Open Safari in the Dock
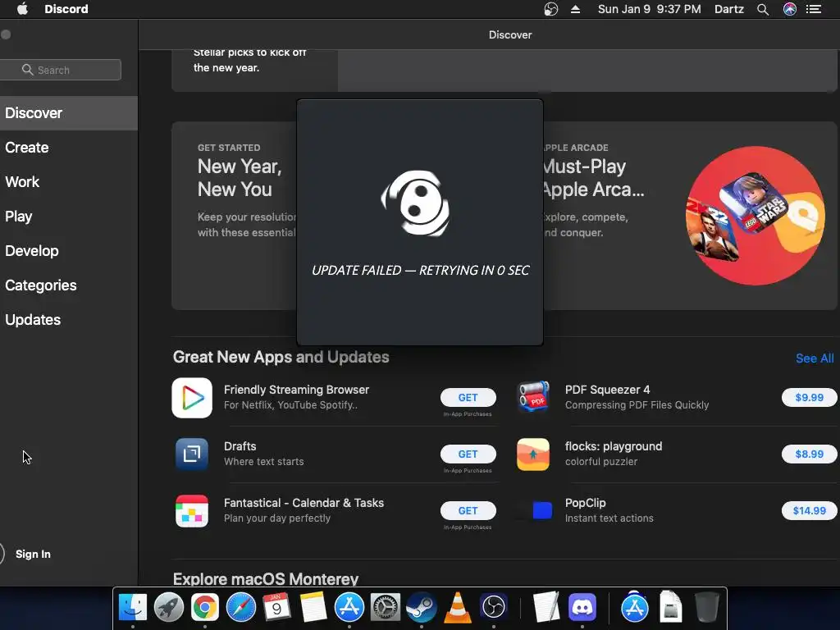This screenshot has width=840, height=630. click(x=241, y=607)
